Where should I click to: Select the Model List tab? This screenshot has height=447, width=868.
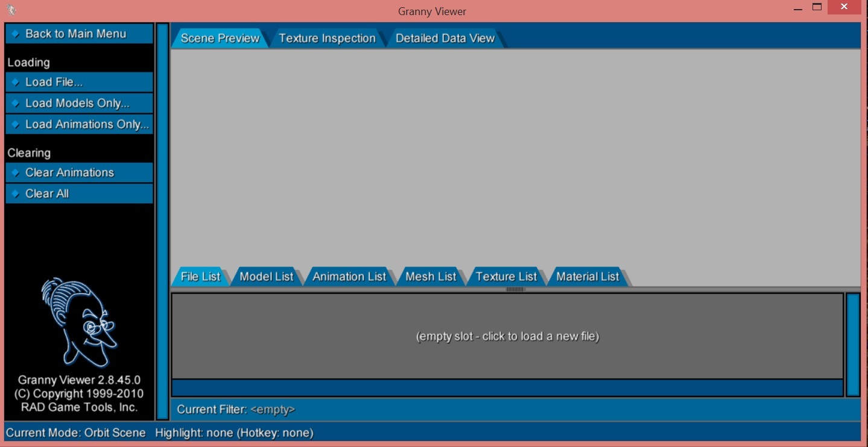coord(267,276)
